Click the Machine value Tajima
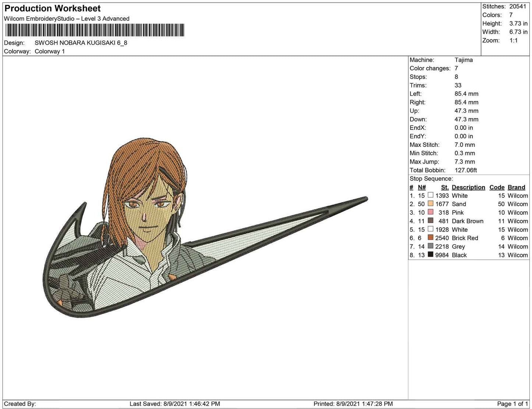Image resolution: width=532 pixels, height=409 pixels. 464,60
